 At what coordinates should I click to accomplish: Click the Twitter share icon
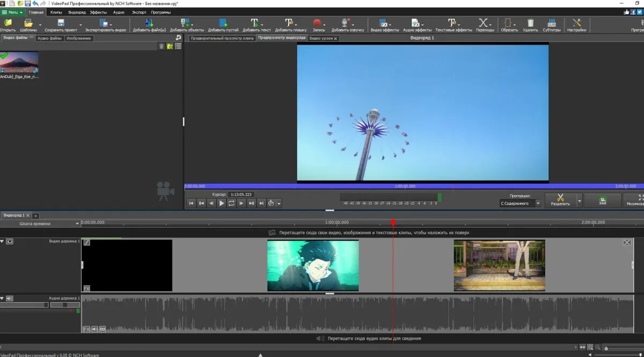coord(640,12)
